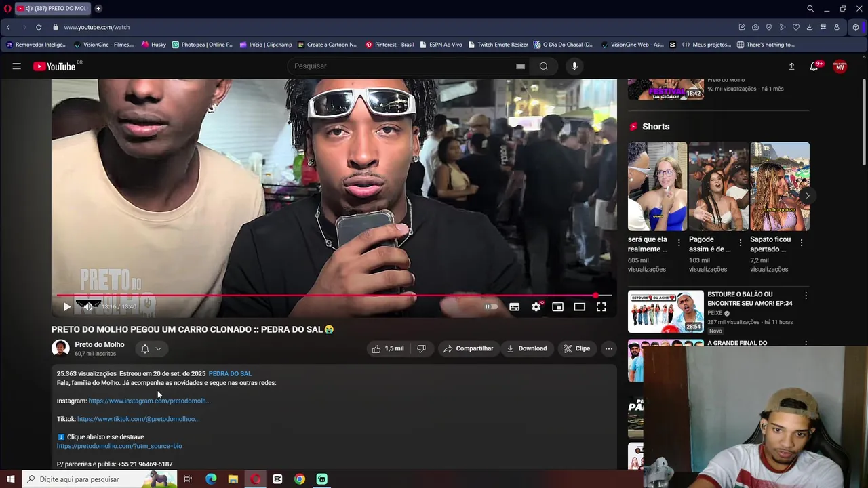Open the create upload icon
Screen dimensions: 868x488
(x=791, y=66)
